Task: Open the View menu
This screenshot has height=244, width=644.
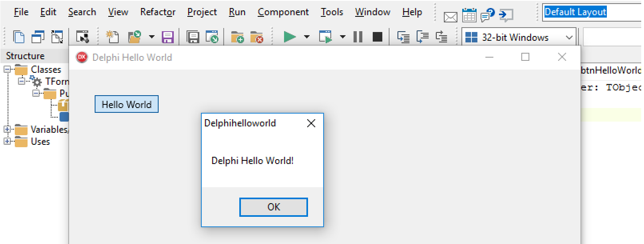Action: (118, 12)
